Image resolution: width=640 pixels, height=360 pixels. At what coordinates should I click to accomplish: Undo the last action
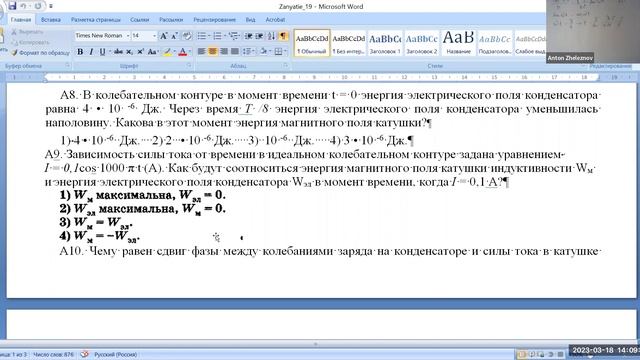23,6
